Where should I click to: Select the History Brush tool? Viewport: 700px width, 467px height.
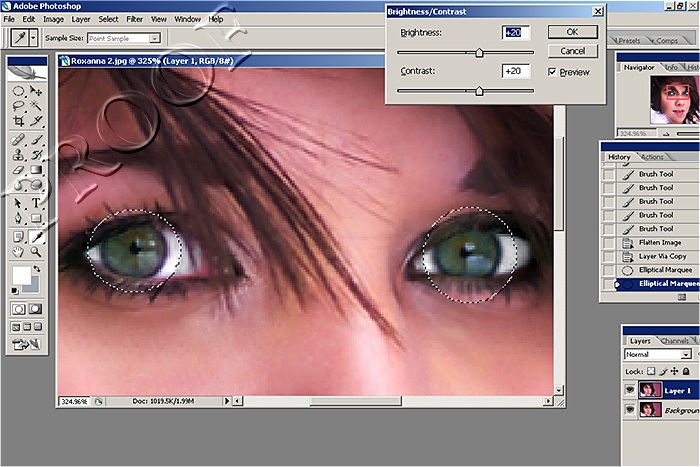pyautogui.click(x=36, y=155)
